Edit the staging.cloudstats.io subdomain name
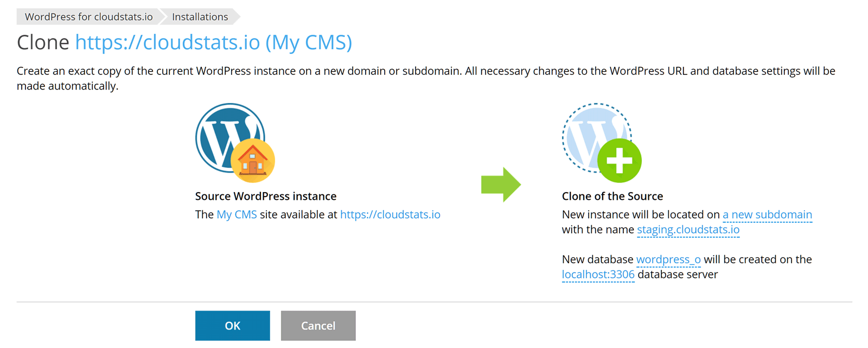Viewport: 868px width, 348px height. [x=688, y=230]
